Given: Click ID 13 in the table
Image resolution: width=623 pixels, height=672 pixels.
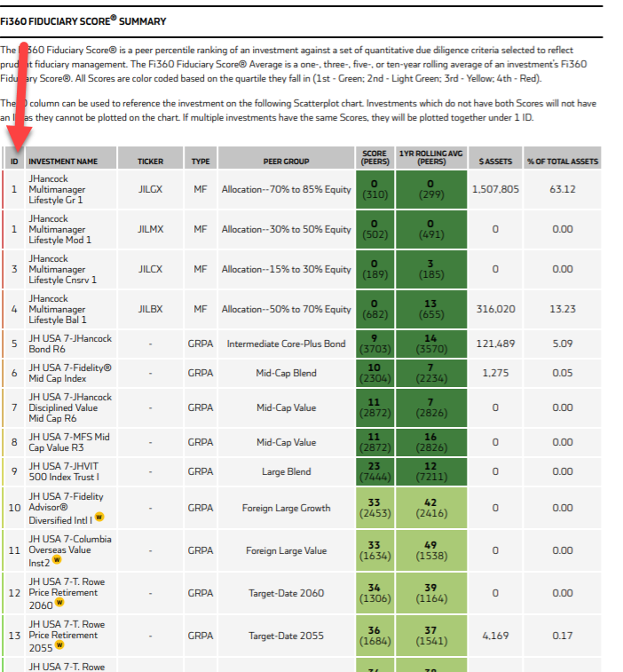Looking at the screenshot, I should [14, 635].
